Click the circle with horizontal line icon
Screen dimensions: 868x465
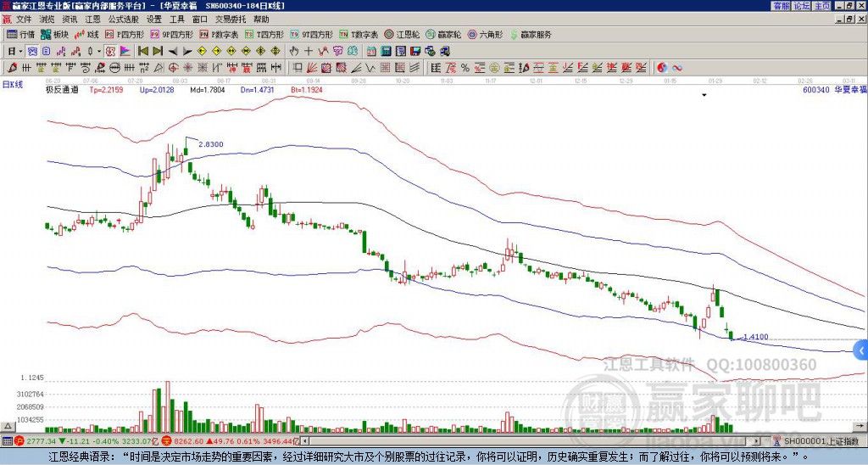[114, 68]
